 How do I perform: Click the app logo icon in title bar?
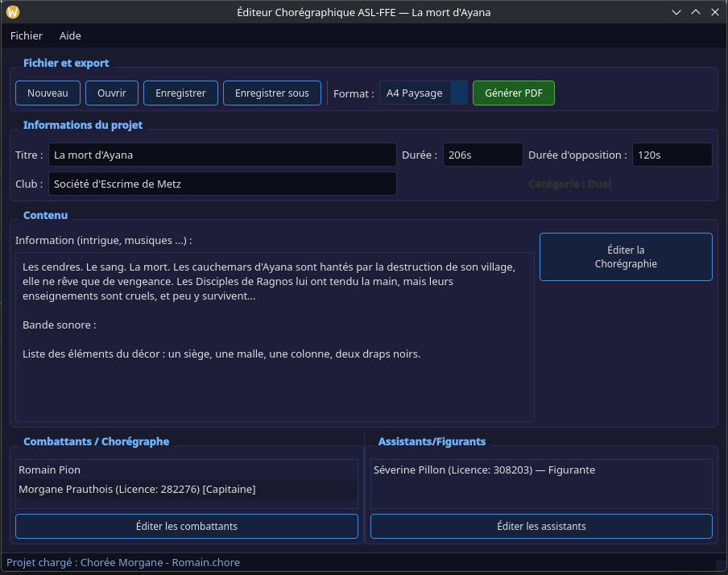pos(13,12)
